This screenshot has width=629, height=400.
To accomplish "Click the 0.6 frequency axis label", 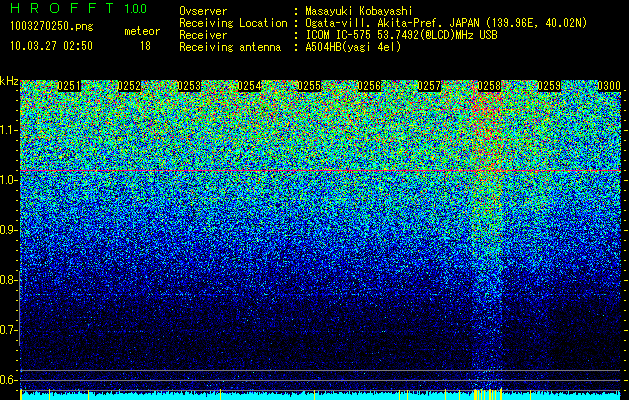I will point(8,380).
